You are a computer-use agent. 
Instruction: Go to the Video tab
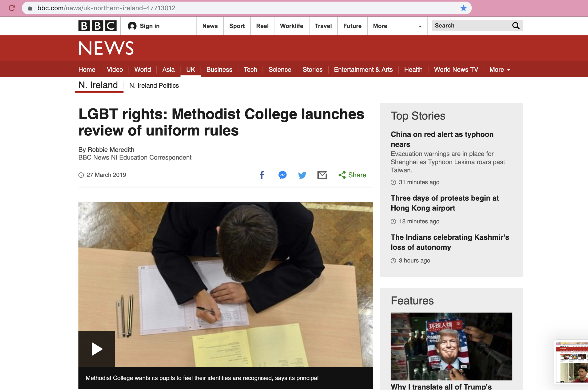tap(115, 70)
